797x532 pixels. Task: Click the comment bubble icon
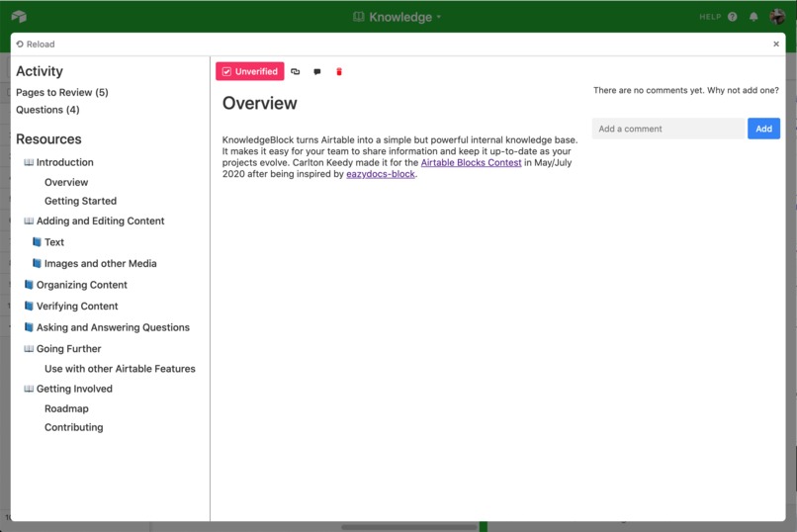pyautogui.click(x=317, y=71)
